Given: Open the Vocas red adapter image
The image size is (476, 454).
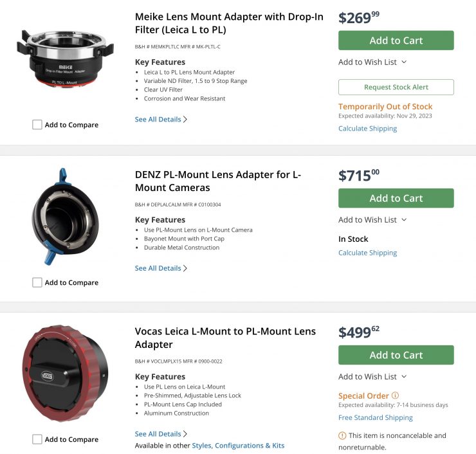Looking at the screenshot, I should 65,374.
